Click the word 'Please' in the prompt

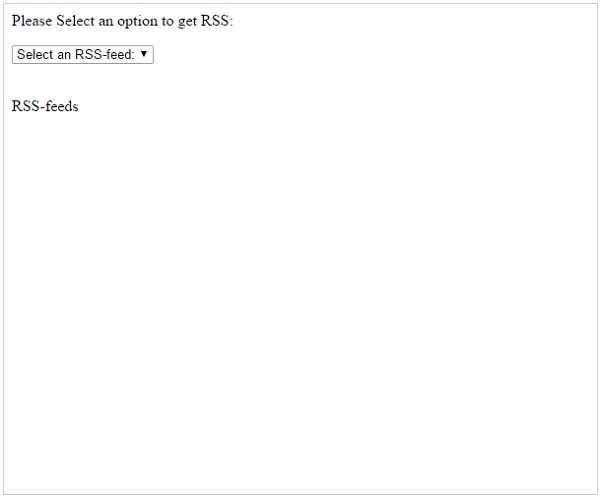tap(32, 20)
